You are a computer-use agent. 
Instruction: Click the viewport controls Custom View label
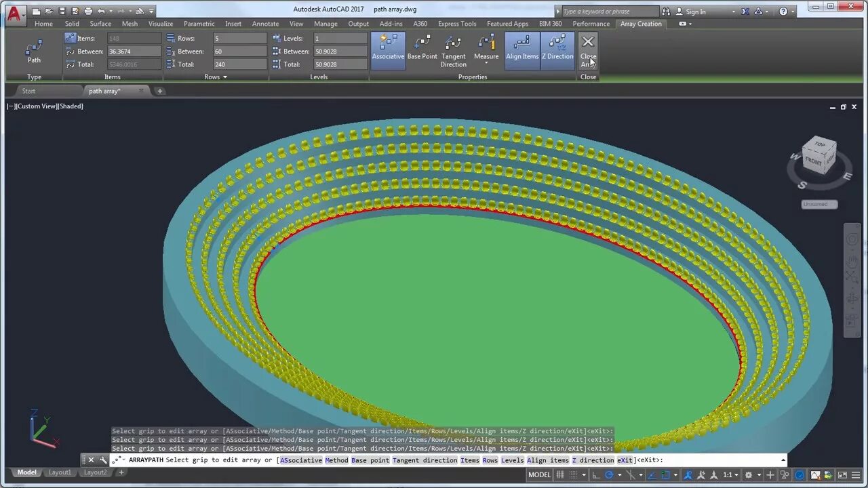pyautogui.click(x=36, y=106)
